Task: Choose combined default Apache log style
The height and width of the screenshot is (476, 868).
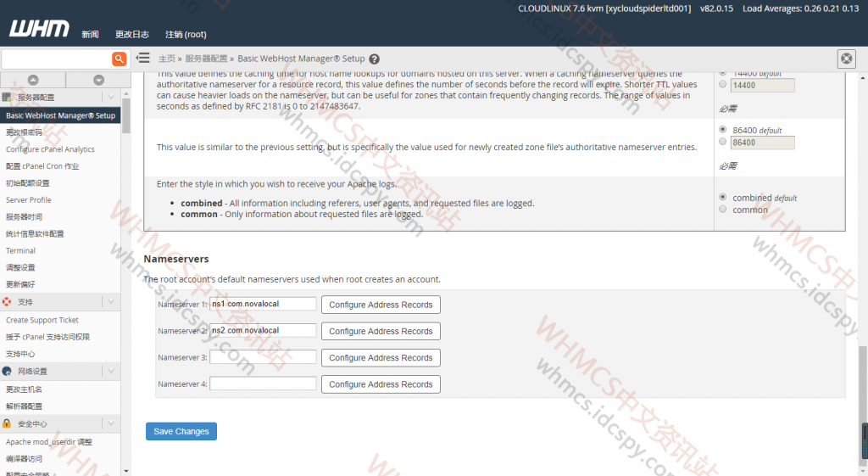Action: (x=722, y=197)
